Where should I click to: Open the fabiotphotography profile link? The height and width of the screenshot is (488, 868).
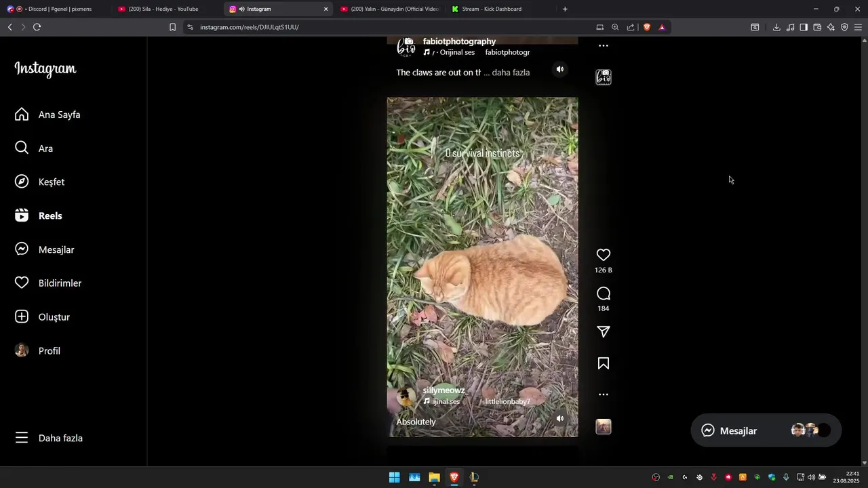pyautogui.click(x=459, y=41)
